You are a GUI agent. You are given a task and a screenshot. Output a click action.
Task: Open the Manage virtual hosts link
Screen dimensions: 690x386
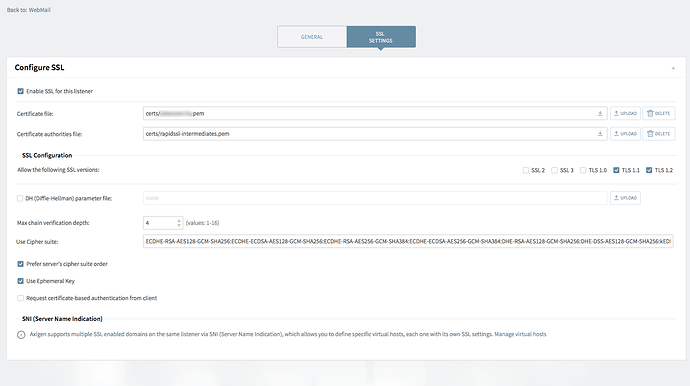520,334
